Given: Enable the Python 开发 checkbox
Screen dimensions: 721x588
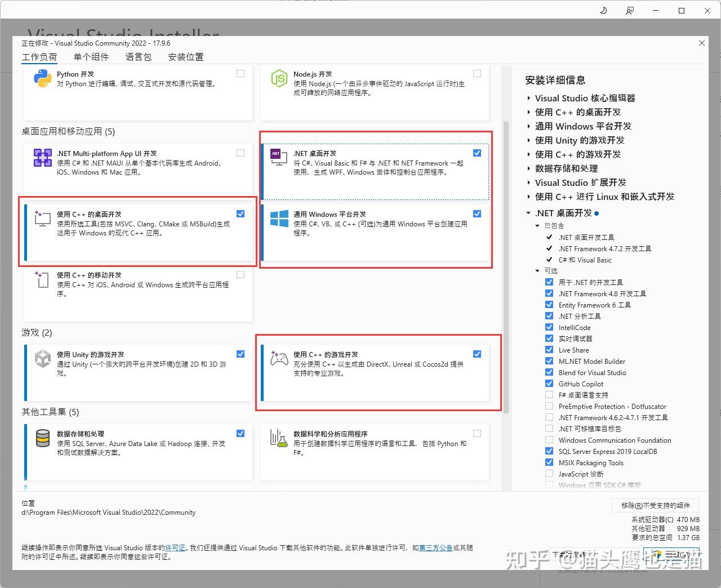Looking at the screenshot, I should click(x=241, y=73).
